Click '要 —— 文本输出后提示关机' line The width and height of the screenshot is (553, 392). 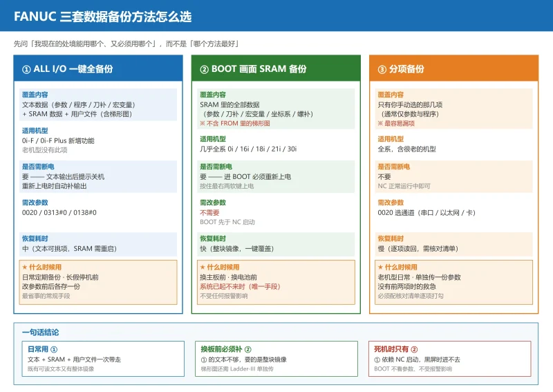click(63, 177)
